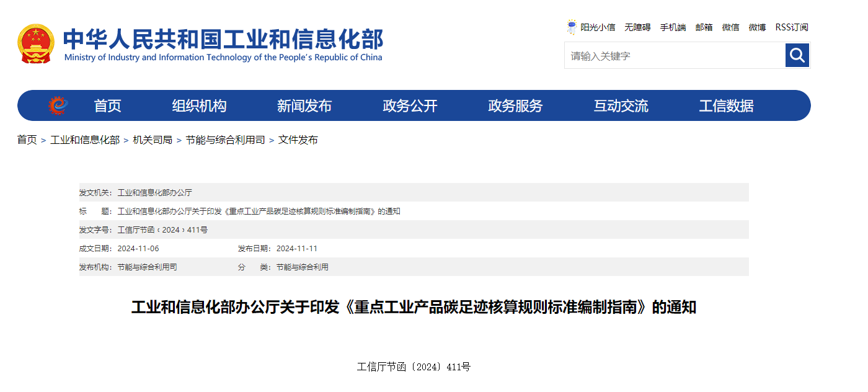This screenshot has width=868, height=392.
Task: Open the 微博 link
Action: tap(757, 27)
